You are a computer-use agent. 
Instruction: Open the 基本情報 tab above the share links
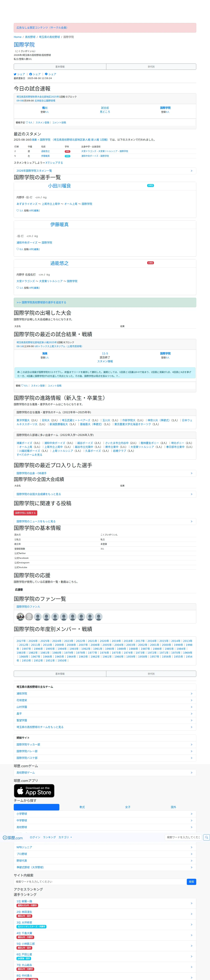click(x=60, y=67)
